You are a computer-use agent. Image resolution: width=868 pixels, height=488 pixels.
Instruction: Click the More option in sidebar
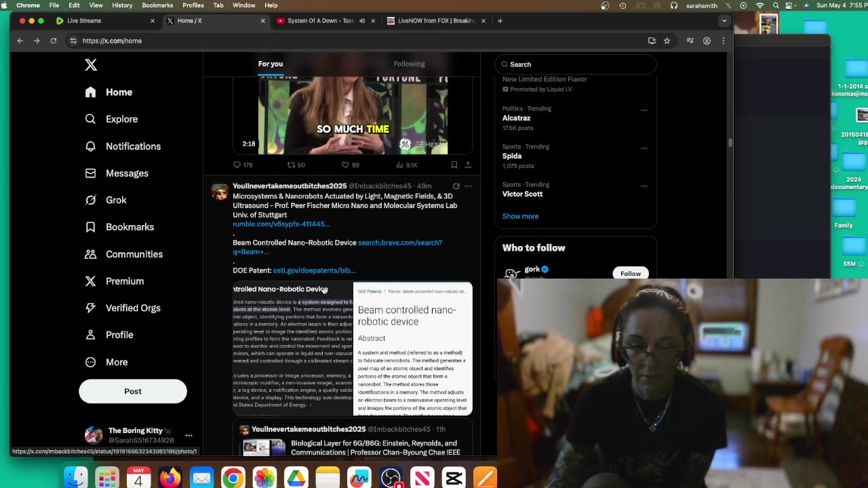pyautogui.click(x=106, y=362)
